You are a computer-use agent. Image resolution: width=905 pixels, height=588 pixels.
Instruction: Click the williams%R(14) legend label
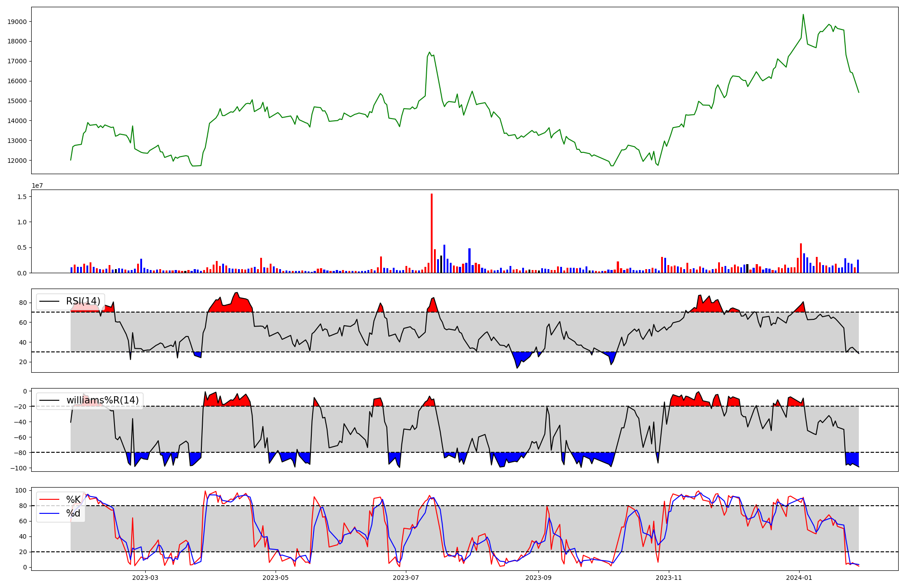point(102,400)
